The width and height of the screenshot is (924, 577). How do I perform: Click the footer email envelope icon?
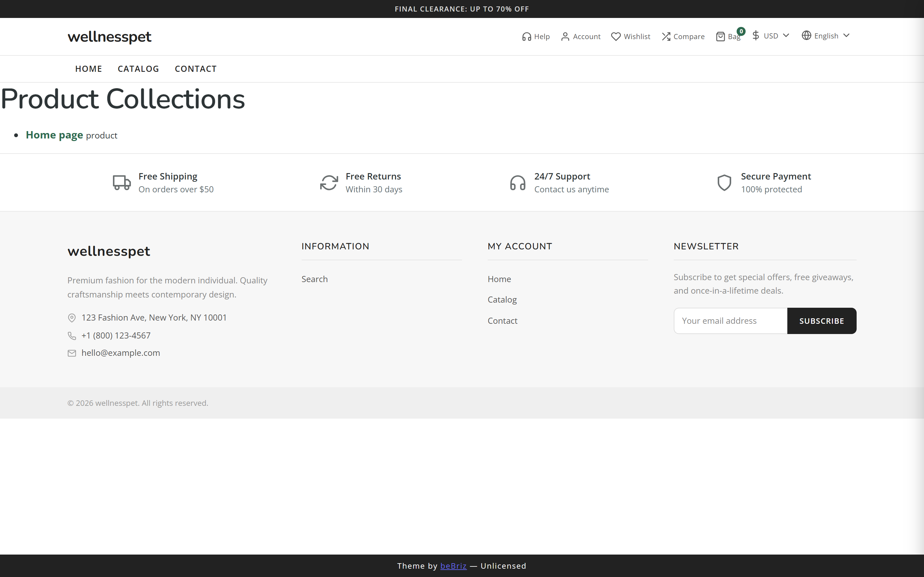pyautogui.click(x=72, y=353)
